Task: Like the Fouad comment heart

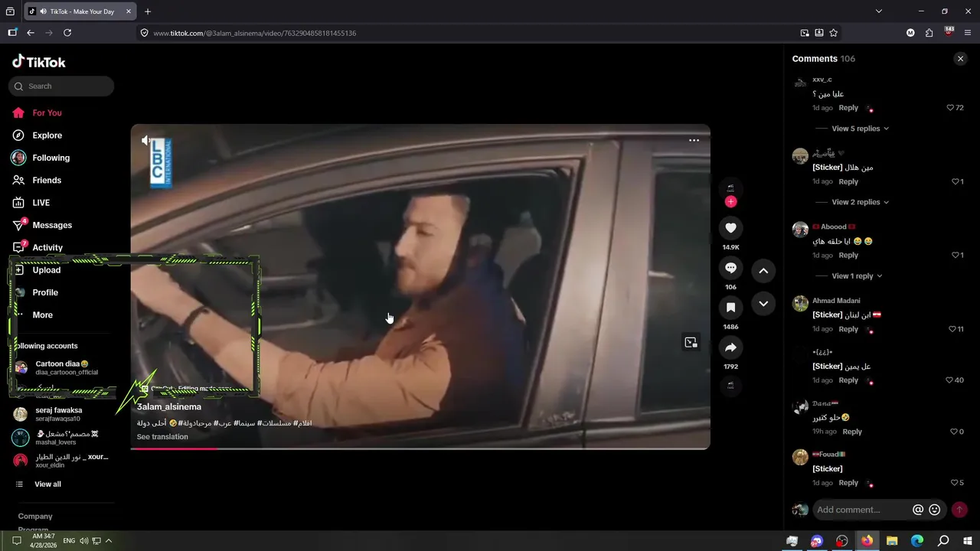Action: click(x=954, y=483)
